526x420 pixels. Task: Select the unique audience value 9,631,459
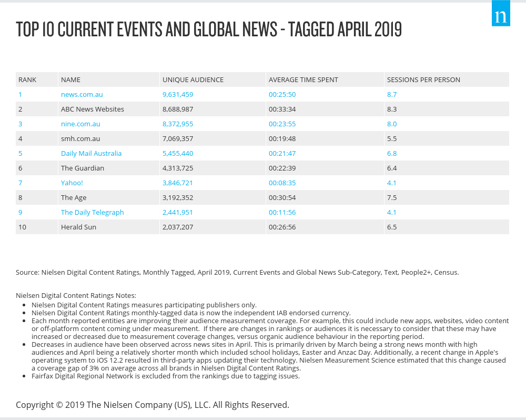[x=178, y=94]
